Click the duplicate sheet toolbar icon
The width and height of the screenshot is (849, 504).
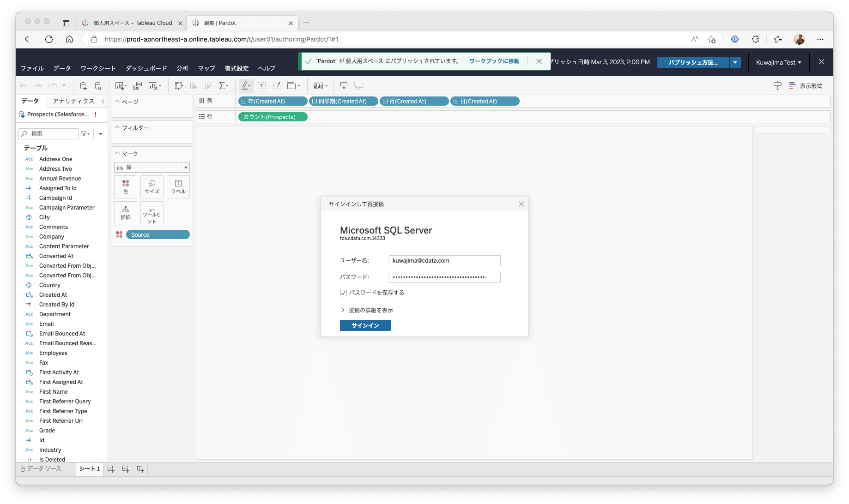pyautogui.click(x=138, y=86)
